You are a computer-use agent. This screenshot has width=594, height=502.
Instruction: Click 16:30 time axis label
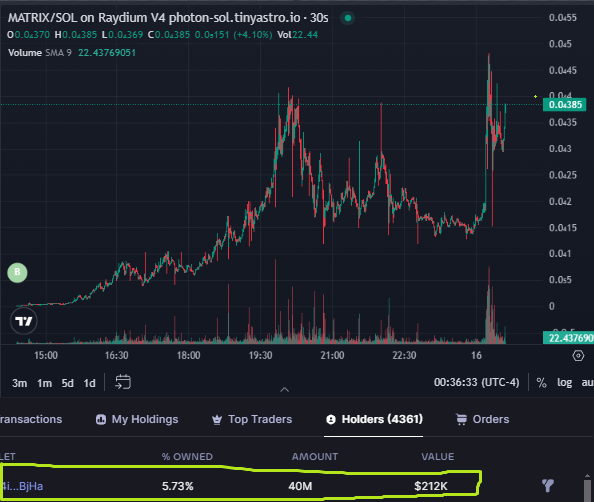tap(116, 355)
